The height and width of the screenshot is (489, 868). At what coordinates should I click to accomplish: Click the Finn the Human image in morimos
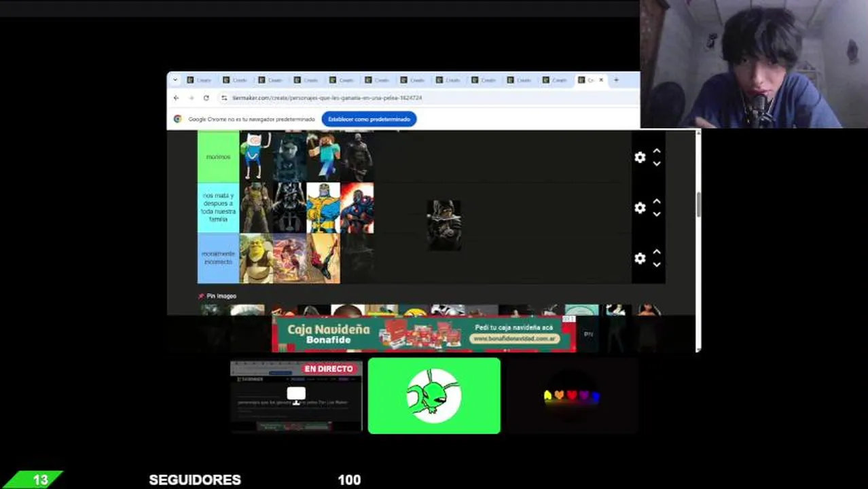click(256, 157)
